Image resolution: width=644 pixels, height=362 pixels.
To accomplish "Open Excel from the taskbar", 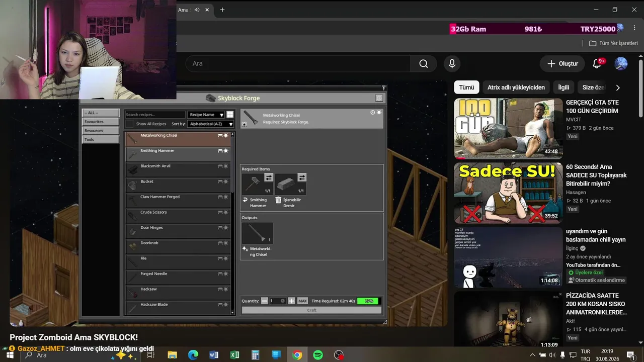I will (234, 355).
